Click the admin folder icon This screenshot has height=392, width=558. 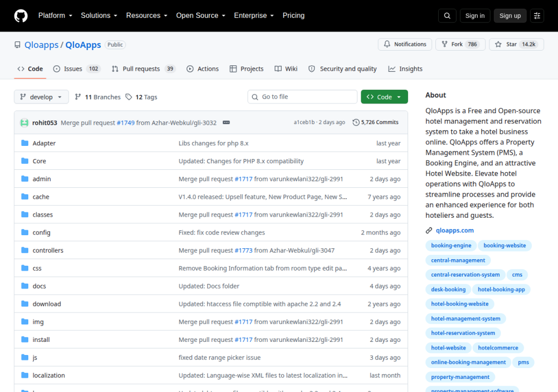click(25, 179)
